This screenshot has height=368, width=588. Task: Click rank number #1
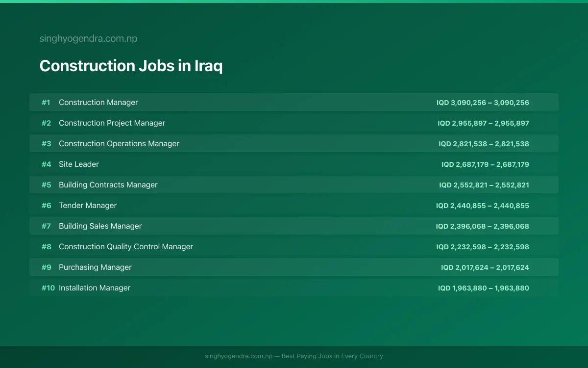tap(46, 103)
